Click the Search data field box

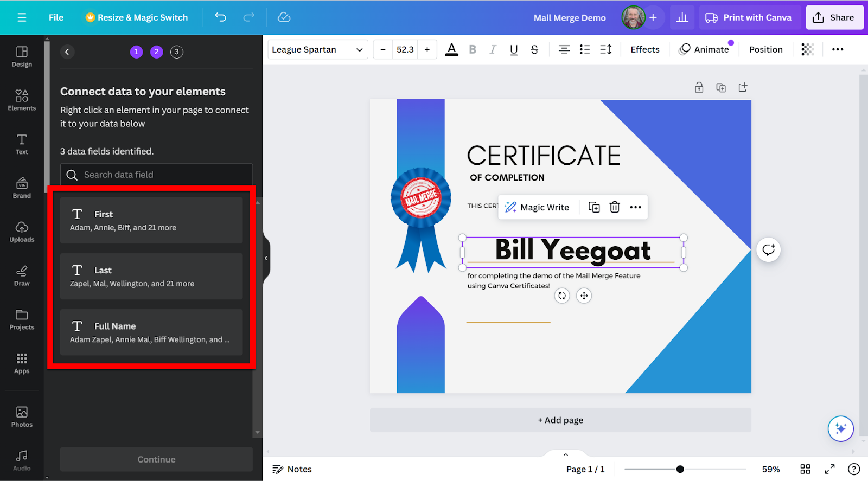point(156,175)
